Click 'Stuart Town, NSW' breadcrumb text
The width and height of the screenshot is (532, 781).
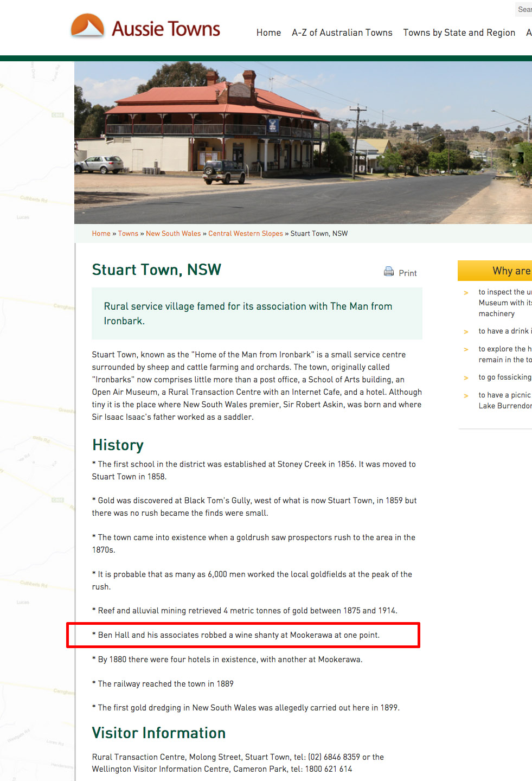[319, 234]
